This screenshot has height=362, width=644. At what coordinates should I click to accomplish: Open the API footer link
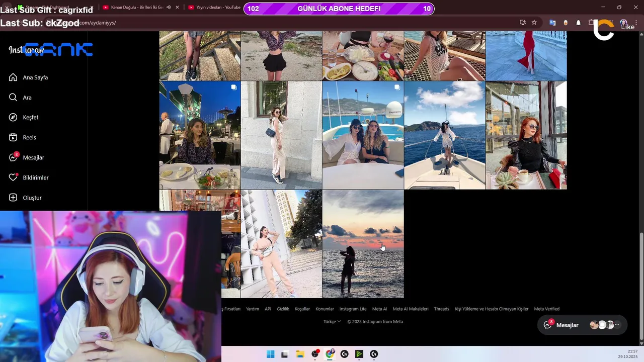268,309
